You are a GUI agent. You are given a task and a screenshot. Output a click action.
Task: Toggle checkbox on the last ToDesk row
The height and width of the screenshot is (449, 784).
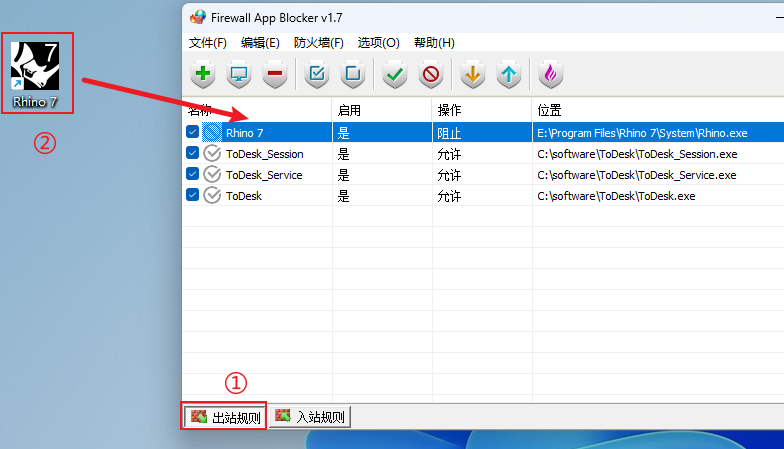pos(192,194)
